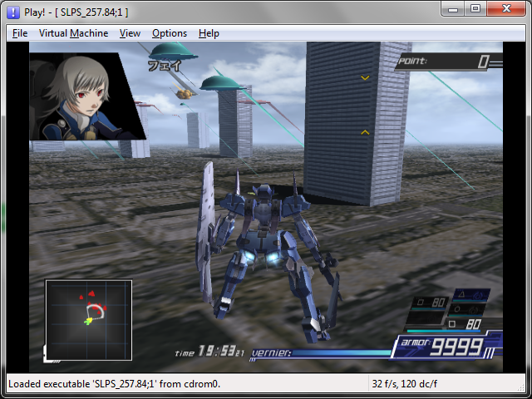Click the character portrait in the game

(x=85, y=96)
